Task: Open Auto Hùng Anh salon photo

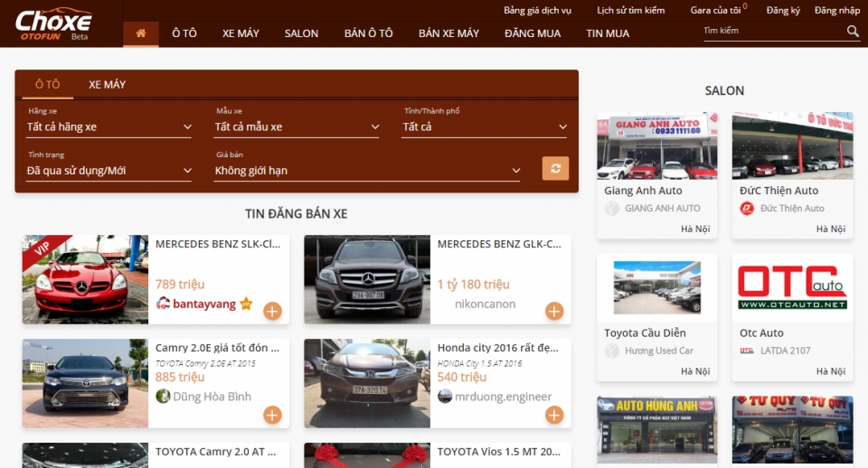Action: (657, 430)
